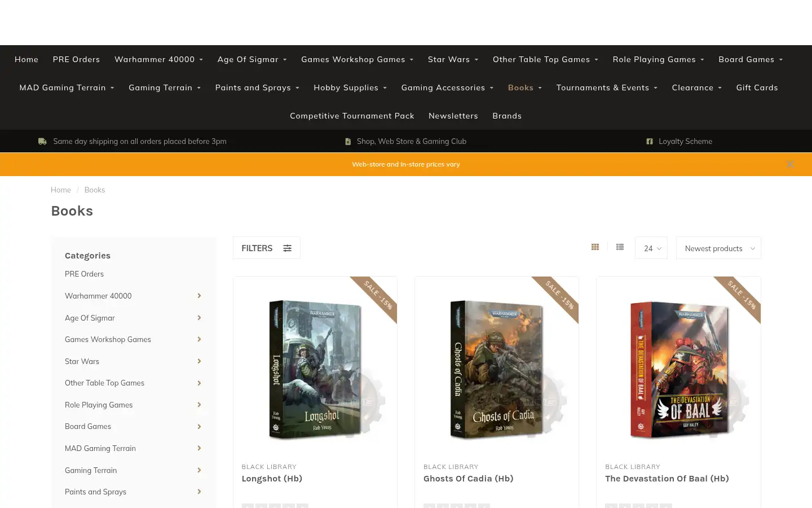Viewport: 812px width, 508px height.
Task: Click the FILTERS sliders icon
Action: tap(288, 248)
